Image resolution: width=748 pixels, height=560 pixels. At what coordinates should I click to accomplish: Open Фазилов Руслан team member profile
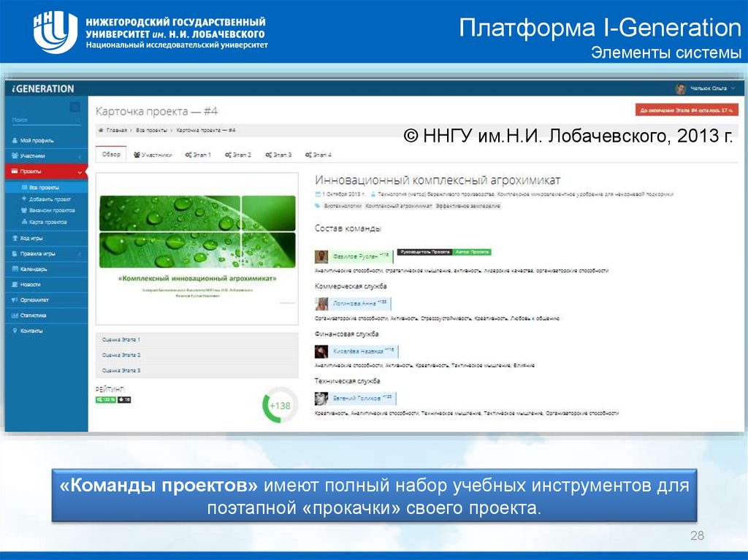[357, 256]
